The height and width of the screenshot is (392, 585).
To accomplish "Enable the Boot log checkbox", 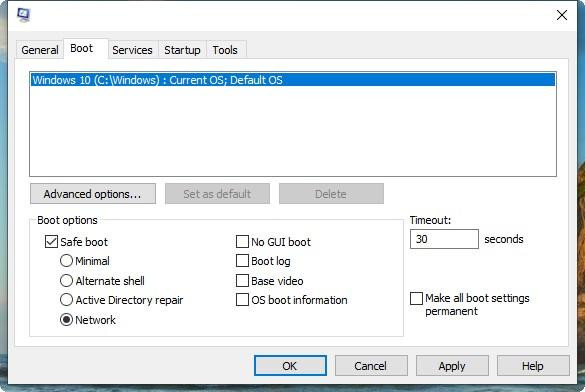I will point(242,261).
